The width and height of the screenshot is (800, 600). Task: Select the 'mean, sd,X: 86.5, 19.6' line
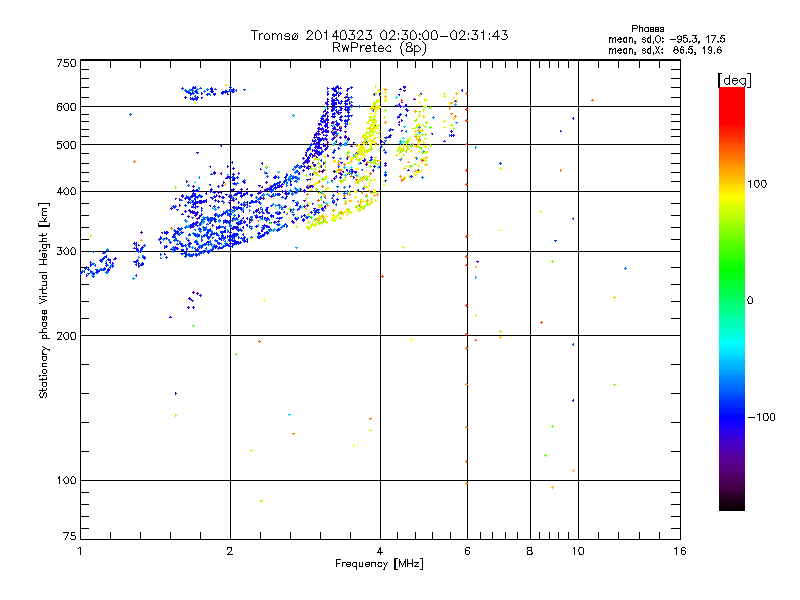[665, 50]
